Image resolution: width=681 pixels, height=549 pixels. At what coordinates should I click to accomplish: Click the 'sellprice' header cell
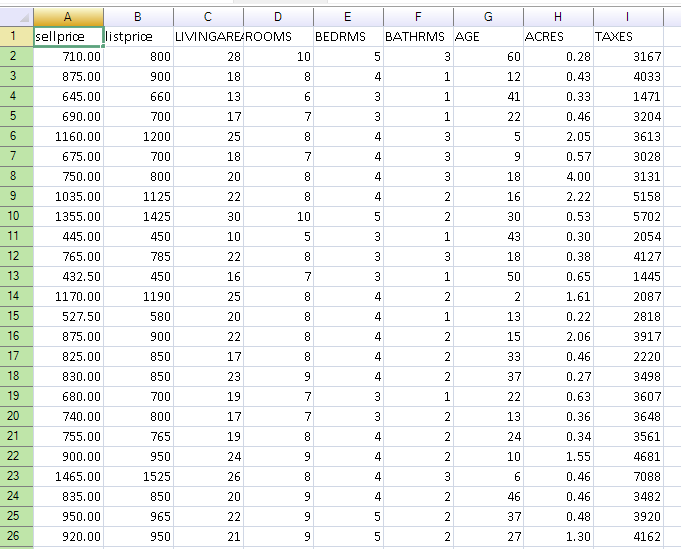click(x=68, y=36)
